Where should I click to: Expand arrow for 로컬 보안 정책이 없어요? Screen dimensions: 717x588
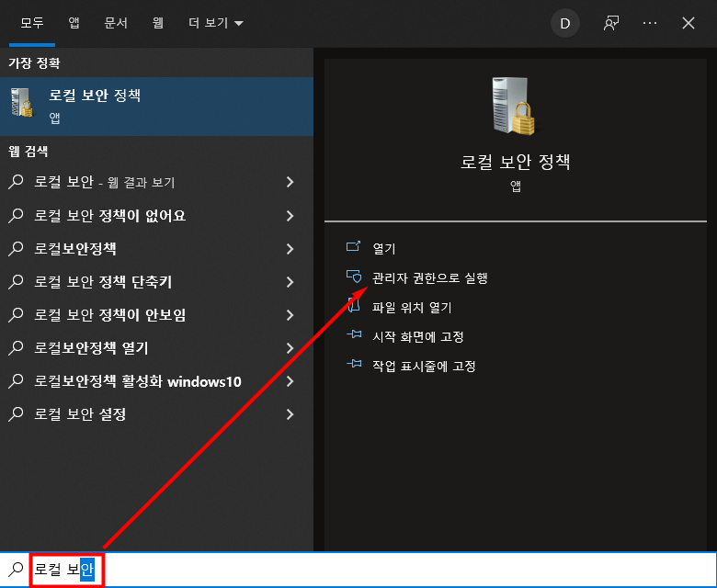(x=290, y=216)
